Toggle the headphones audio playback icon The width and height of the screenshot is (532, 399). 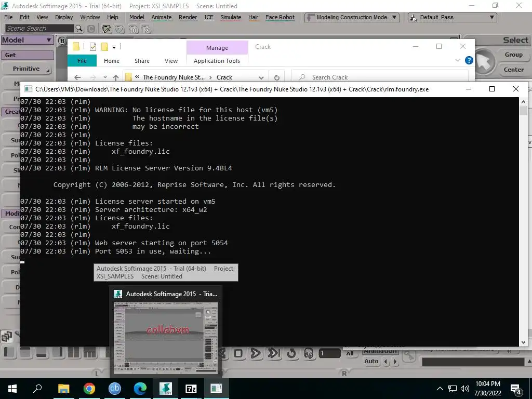click(x=309, y=354)
